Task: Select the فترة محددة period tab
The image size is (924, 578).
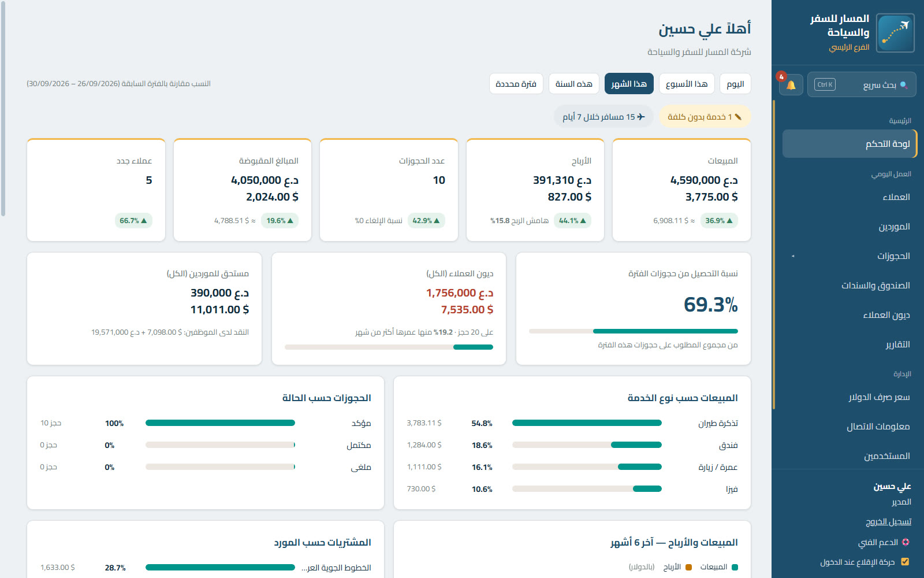Action: tap(516, 84)
